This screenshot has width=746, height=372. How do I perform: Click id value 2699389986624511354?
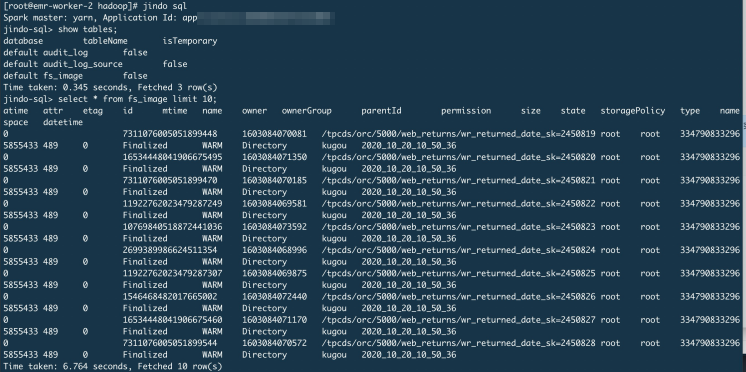[x=170, y=250]
